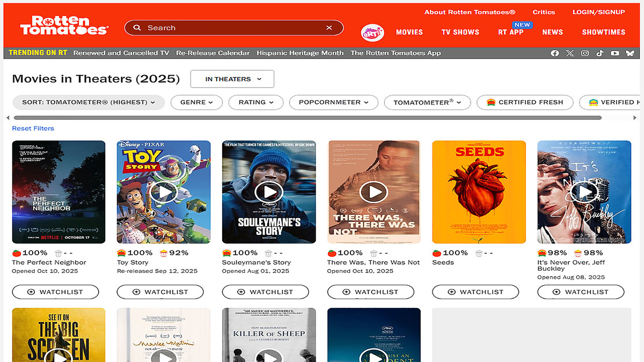
Task: Play Souleymane's Story trailer
Action: click(269, 191)
